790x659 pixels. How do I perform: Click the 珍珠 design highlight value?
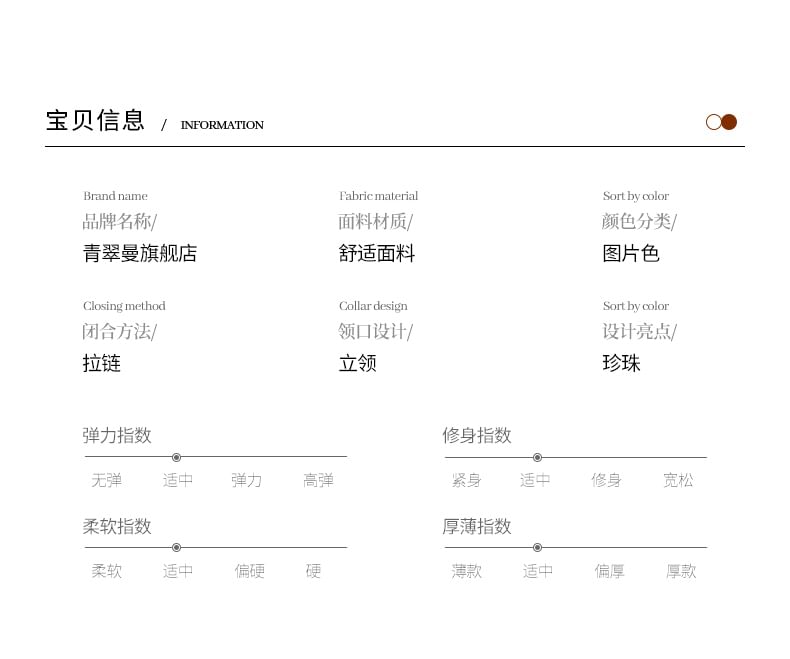coord(621,363)
